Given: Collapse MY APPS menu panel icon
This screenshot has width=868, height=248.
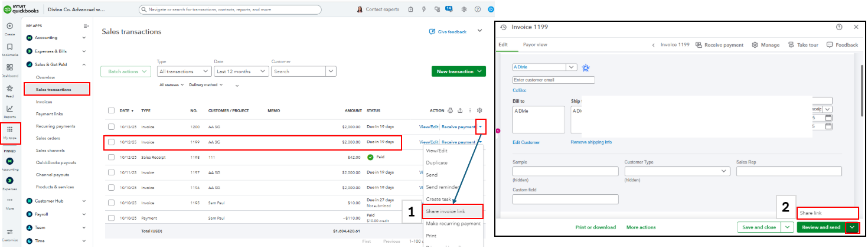Looking at the screenshot, I should (86, 26).
